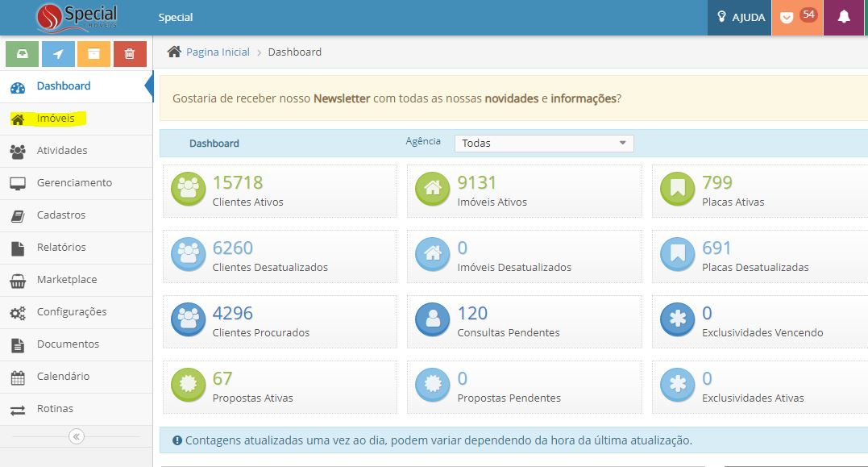868x467 pixels.
Task: Open the Clientes Ativos statistics tile
Action: click(x=280, y=190)
